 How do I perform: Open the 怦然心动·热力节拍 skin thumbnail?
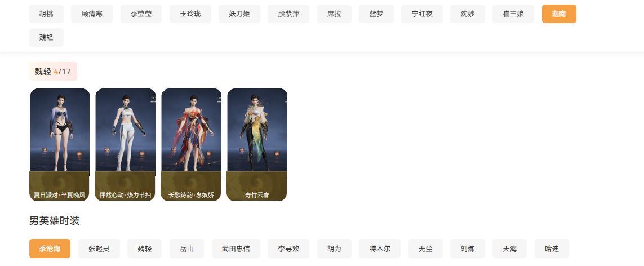click(125, 144)
